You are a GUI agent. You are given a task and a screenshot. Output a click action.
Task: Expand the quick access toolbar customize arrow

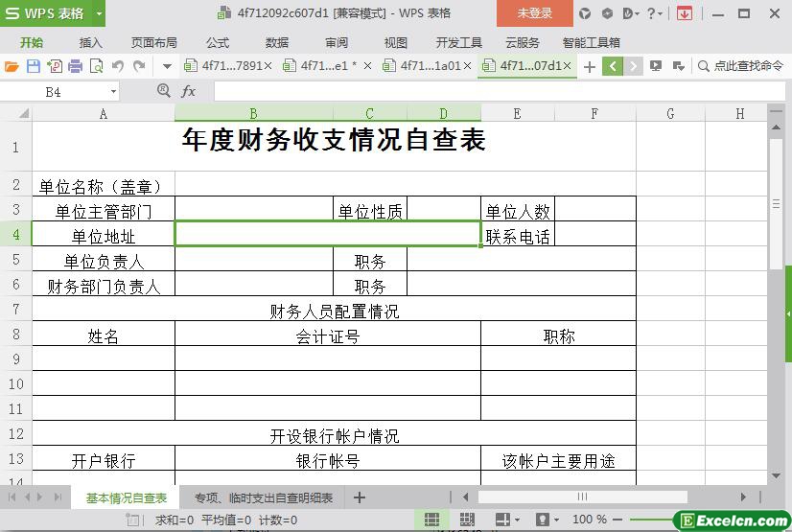coord(167,66)
